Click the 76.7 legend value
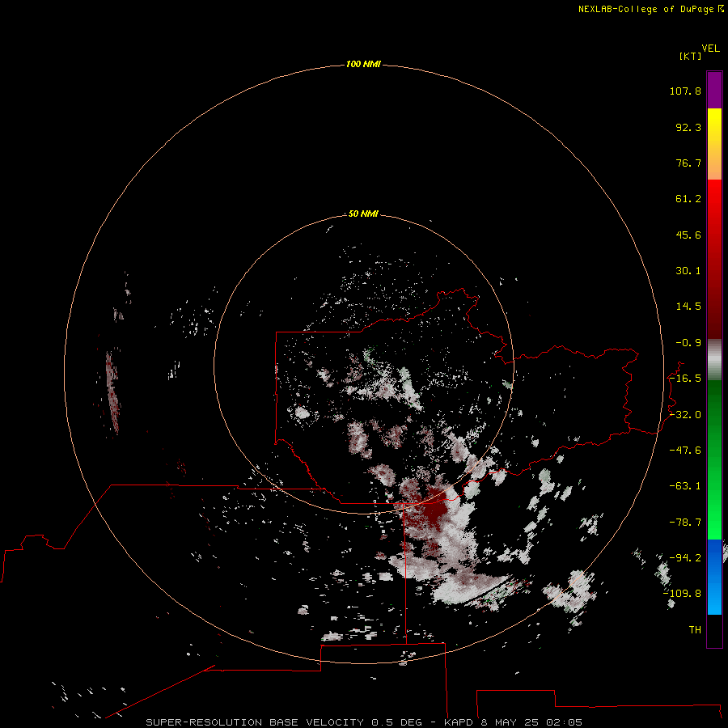This screenshot has height=728, width=728. (688, 163)
